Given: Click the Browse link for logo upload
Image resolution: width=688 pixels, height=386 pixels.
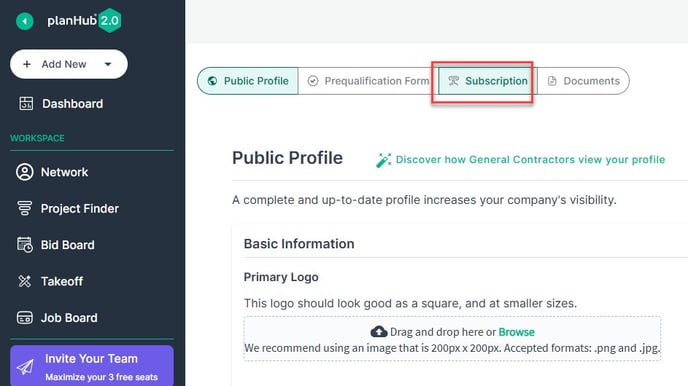Looking at the screenshot, I should (516, 332).
